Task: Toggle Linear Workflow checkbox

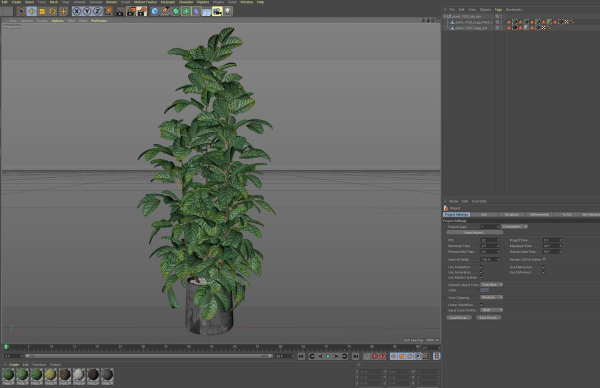Action: point(482,305)
